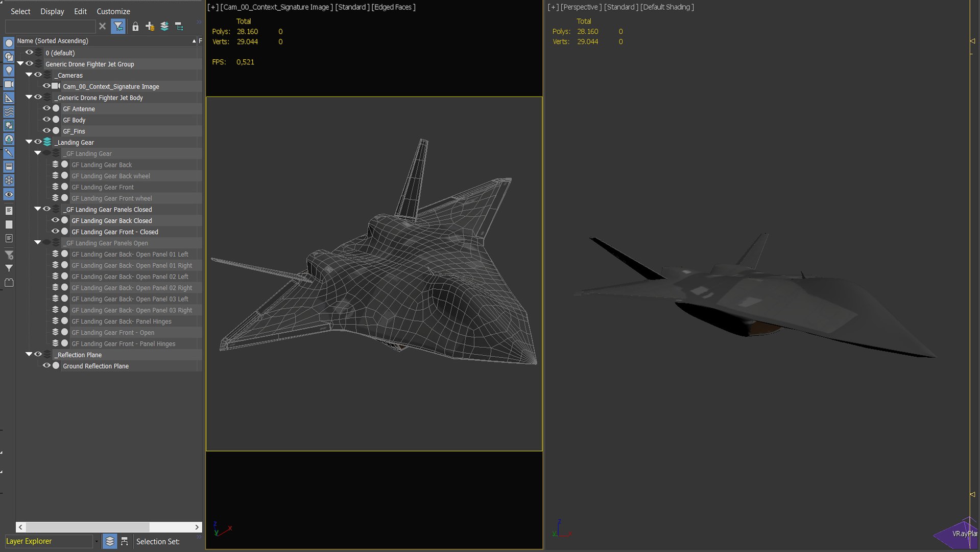980x552 pixels.
Task: Collapse the _Landing Gear layer
Action: tap(29, 142)
